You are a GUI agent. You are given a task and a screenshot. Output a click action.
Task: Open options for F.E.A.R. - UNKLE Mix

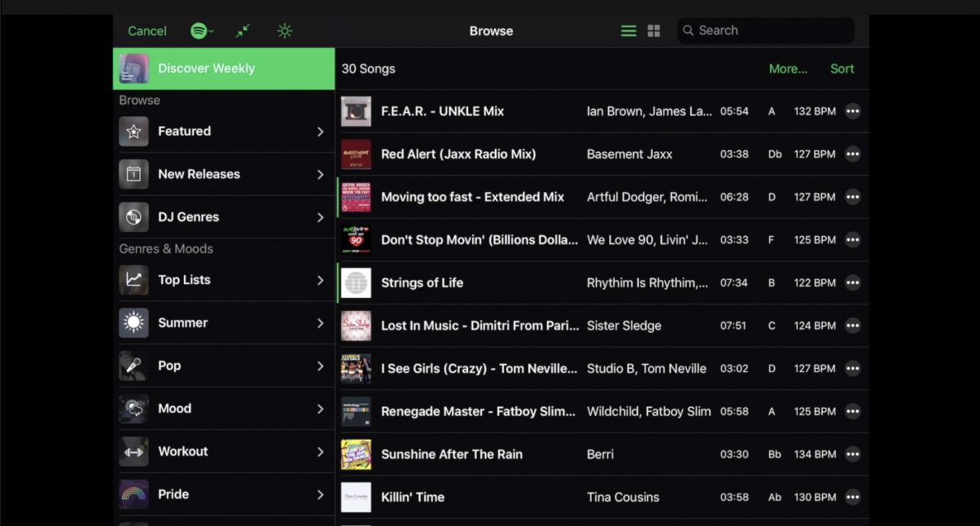(x=852, y=112)
